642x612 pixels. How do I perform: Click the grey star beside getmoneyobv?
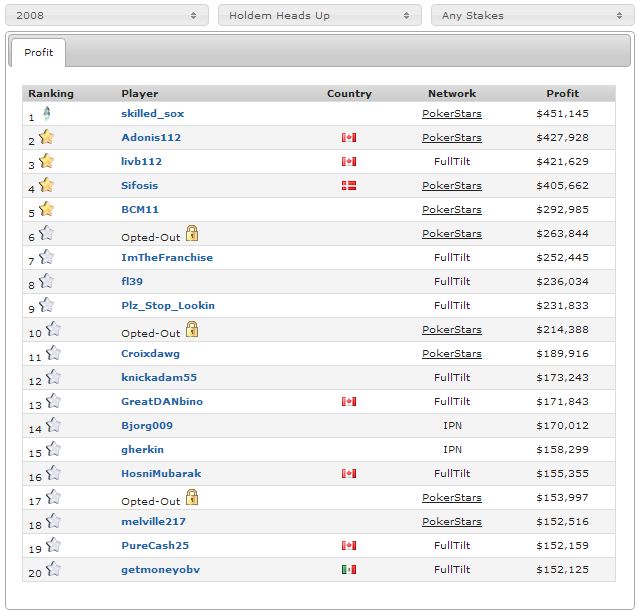54,569
